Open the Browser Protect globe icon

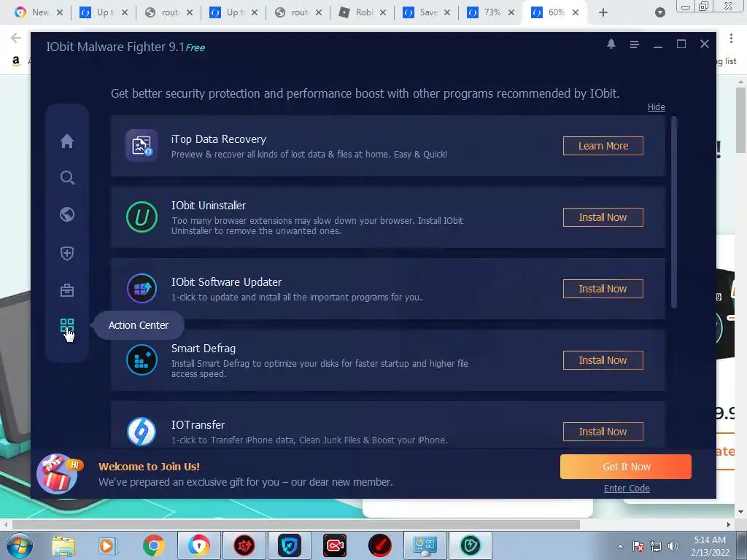click(67, 215)
